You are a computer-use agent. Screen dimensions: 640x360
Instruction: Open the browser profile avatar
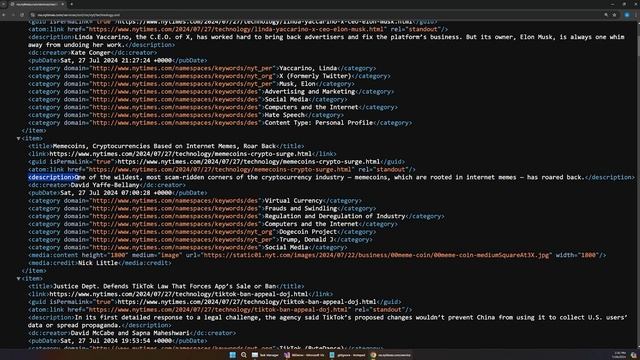pyautogui.click(x=627, y=15)
